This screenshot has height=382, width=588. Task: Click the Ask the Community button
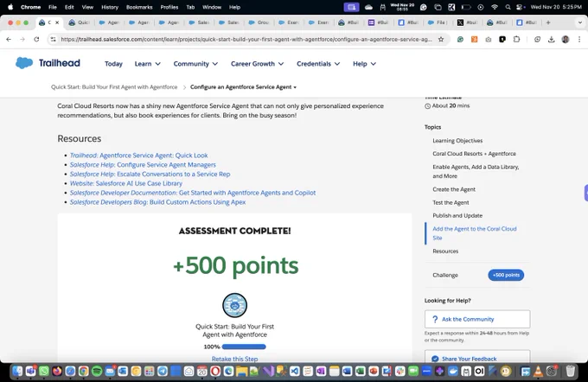coord(477,319)
